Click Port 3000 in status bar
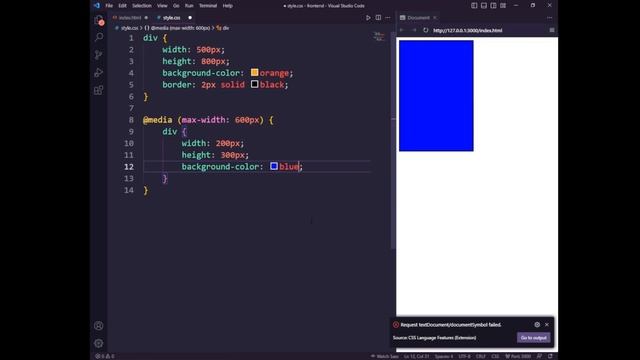 (518, 356)
